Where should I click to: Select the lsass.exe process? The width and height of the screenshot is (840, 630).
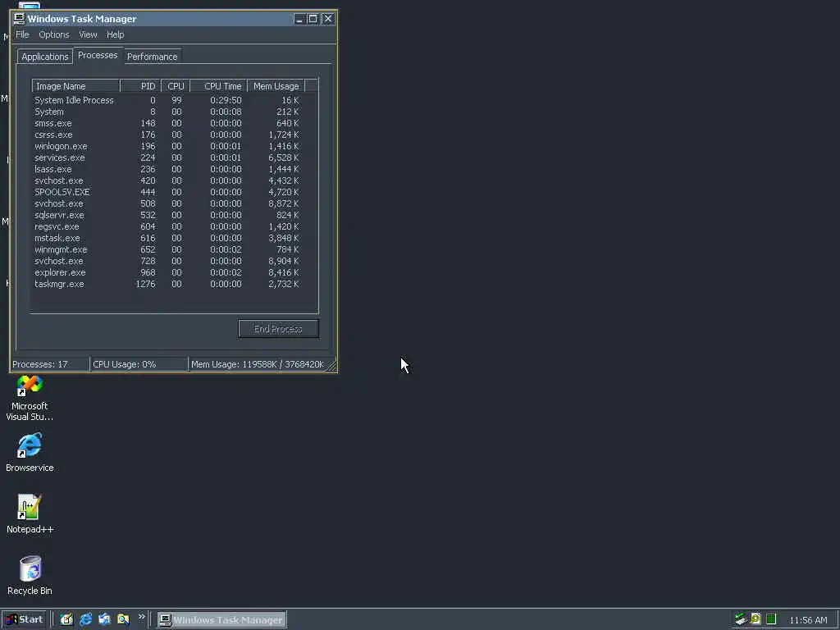coord(167,169)
